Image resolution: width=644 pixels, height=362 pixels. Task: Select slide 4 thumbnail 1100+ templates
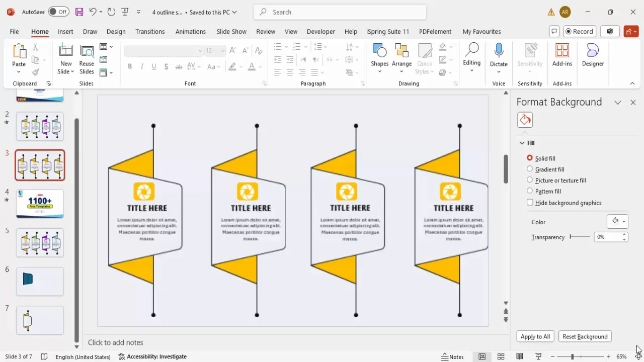40,204
